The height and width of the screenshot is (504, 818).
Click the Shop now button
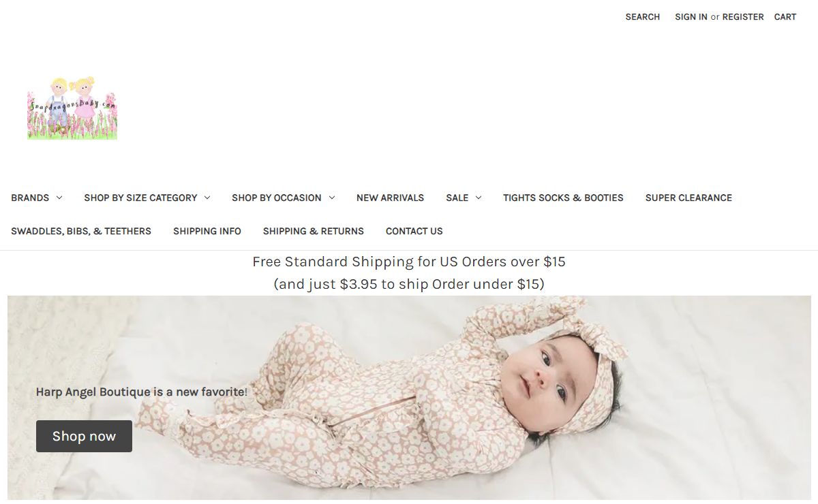pyautogui.click(x=84, y=437)
